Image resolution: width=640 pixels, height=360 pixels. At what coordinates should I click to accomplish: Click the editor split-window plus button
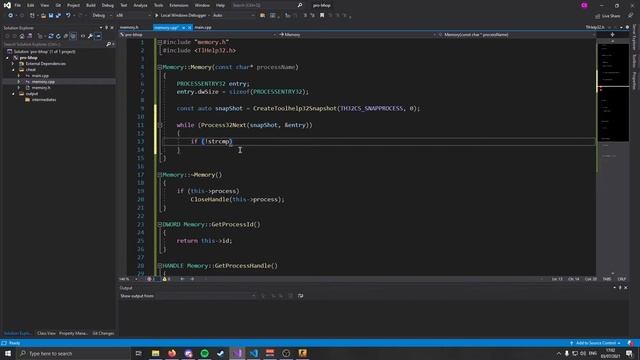coord(612,35)
